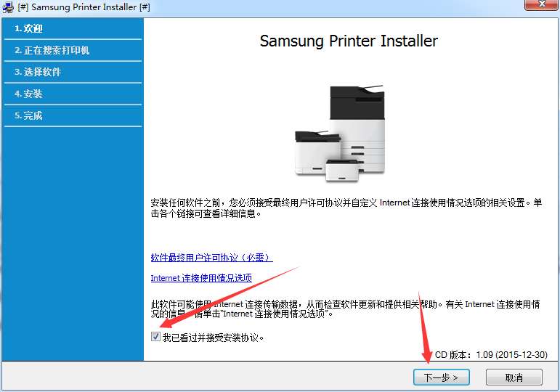
Task: Click the window title text Samsung Printer Installer
Action: tap(84, 7)
